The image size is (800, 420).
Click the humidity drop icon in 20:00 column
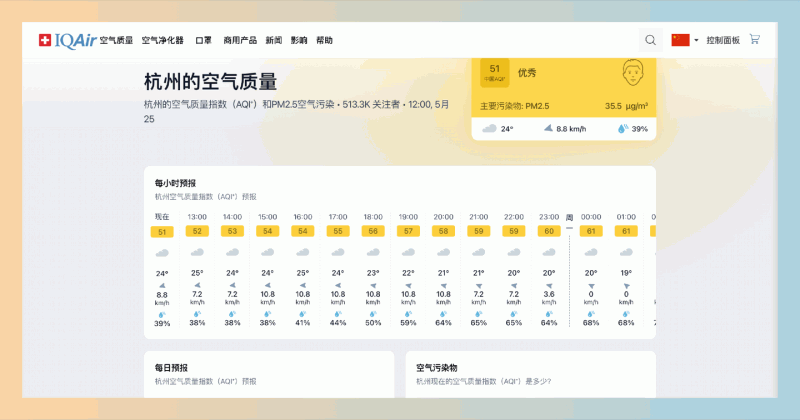[x=443, y=314]
